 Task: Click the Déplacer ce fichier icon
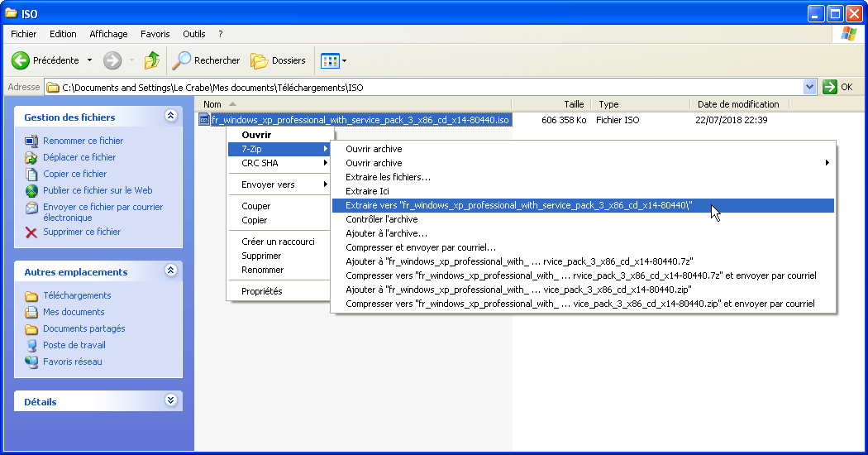coord(31,157)
